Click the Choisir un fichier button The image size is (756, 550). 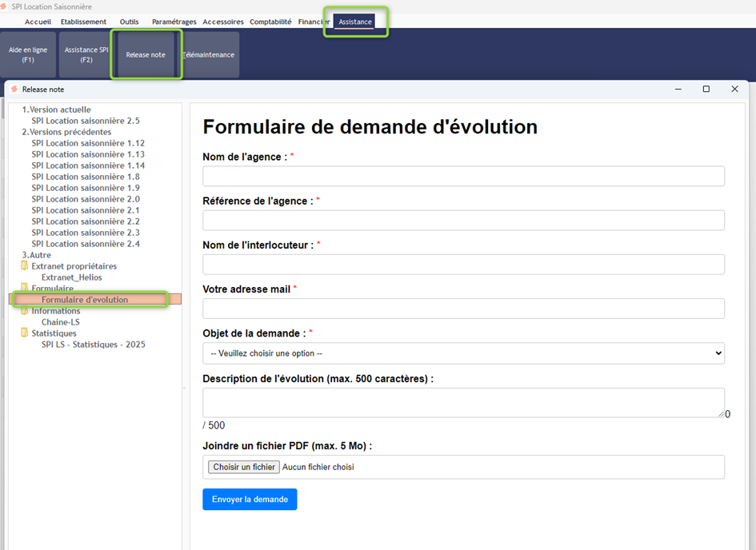[x=244, y=467]
